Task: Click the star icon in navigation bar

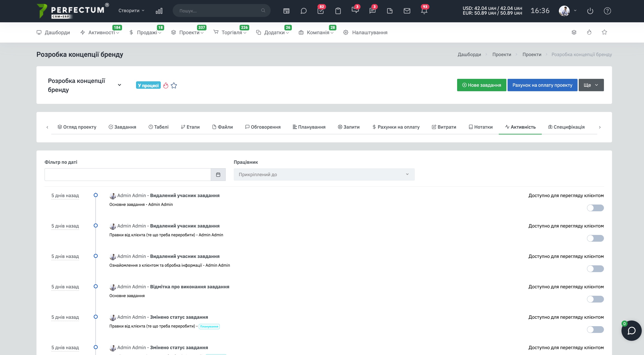Action: coord(605,32)
